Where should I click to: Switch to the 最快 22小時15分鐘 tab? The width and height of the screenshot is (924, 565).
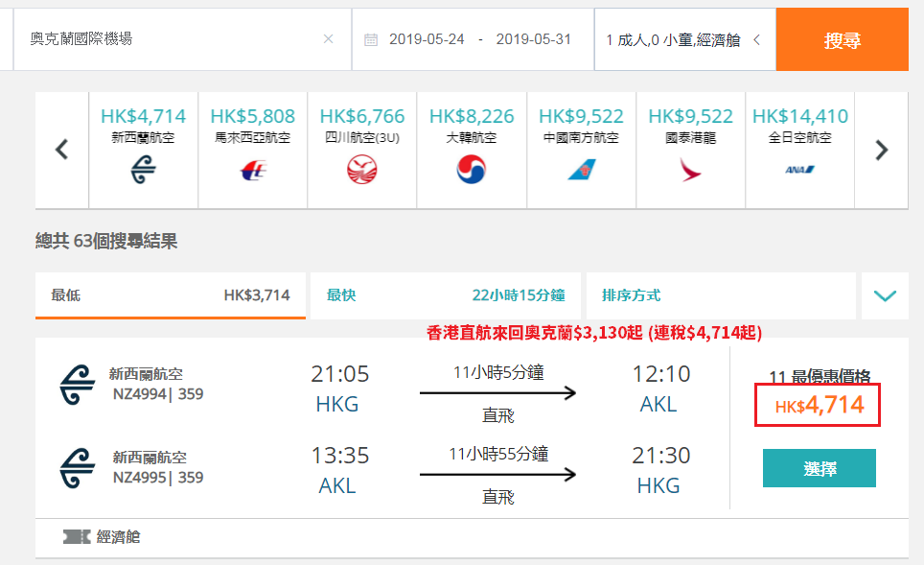pyautogui.click(x=446, y=295)
